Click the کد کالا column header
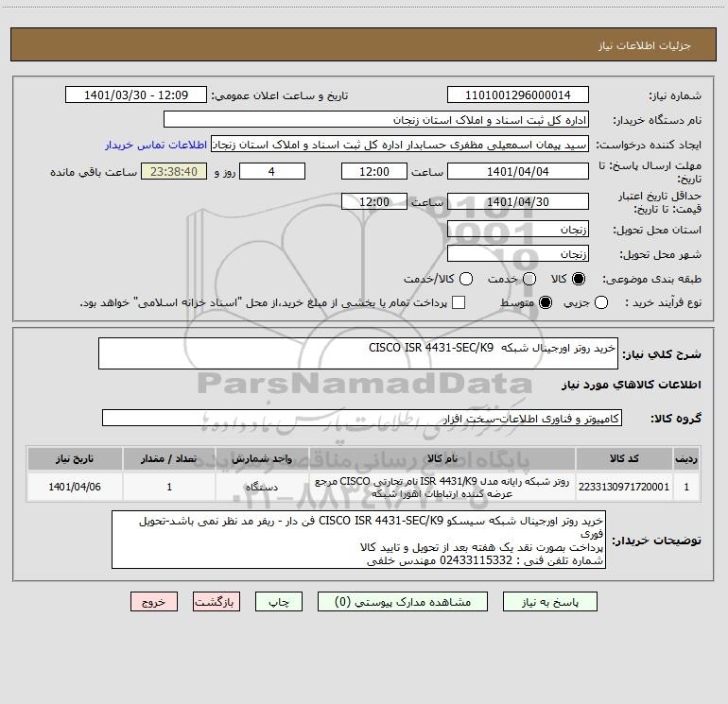Viewport: 728px width, 704px height. [624, 458]
